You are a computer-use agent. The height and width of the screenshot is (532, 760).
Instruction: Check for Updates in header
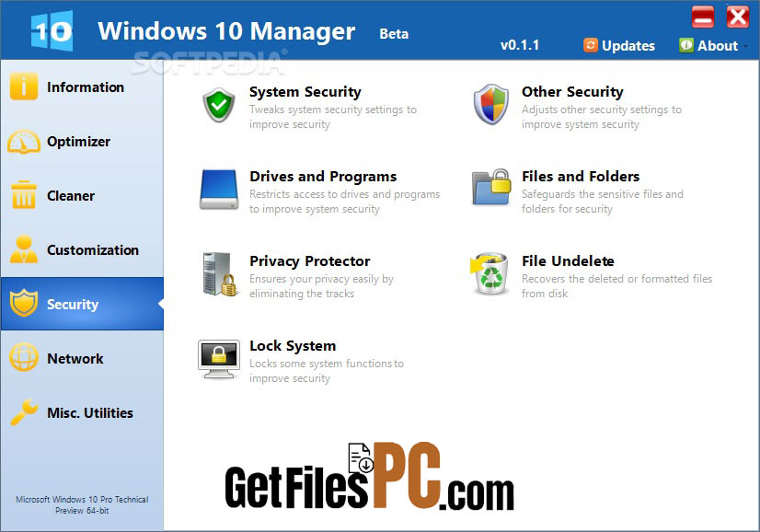[628, 46]
